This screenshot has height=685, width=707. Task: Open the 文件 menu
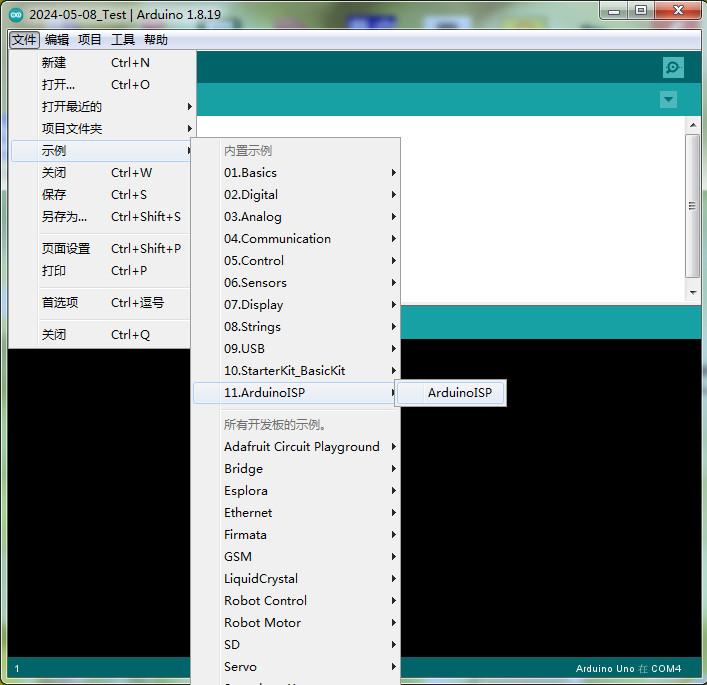coord(24,40)
